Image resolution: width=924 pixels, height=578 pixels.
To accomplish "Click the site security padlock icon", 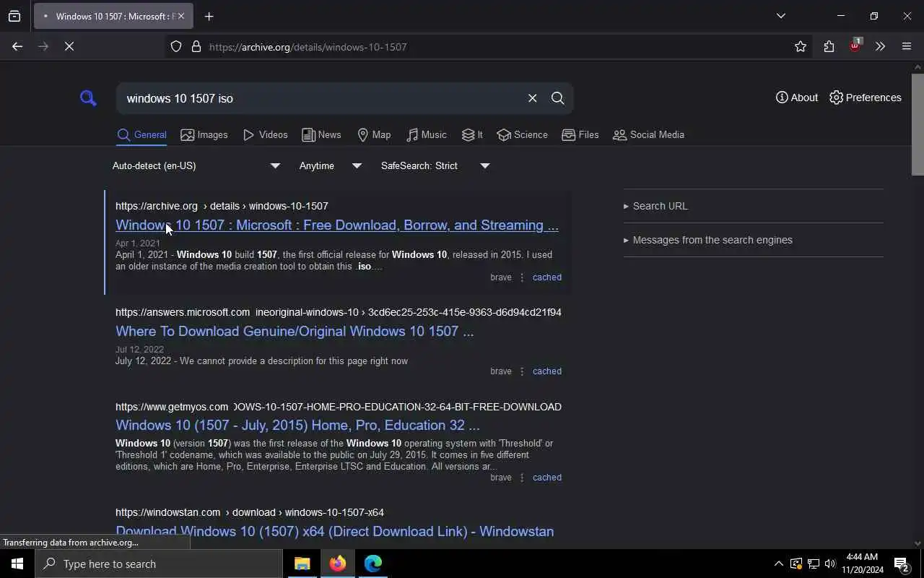I will point(196,47).
